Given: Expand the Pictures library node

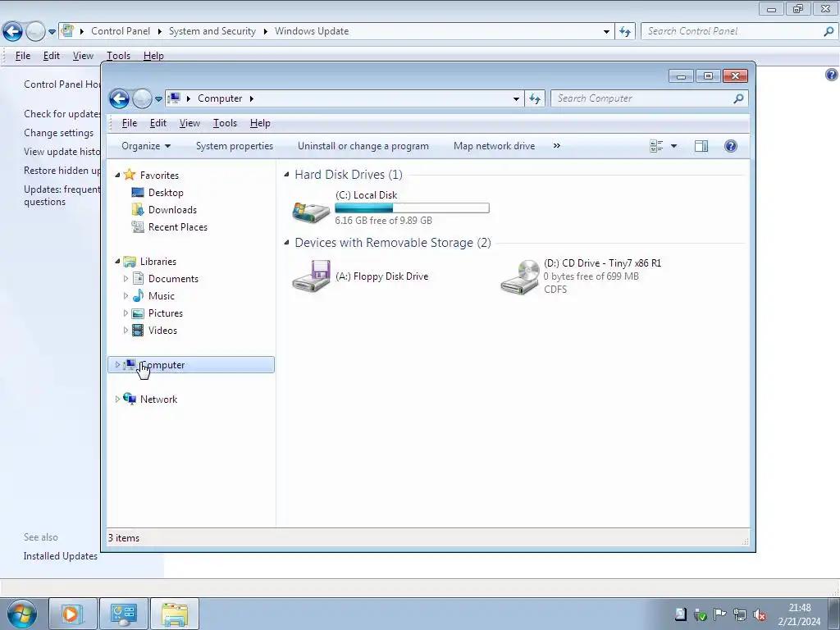Looking at the screenshot, I should point(126,313).
